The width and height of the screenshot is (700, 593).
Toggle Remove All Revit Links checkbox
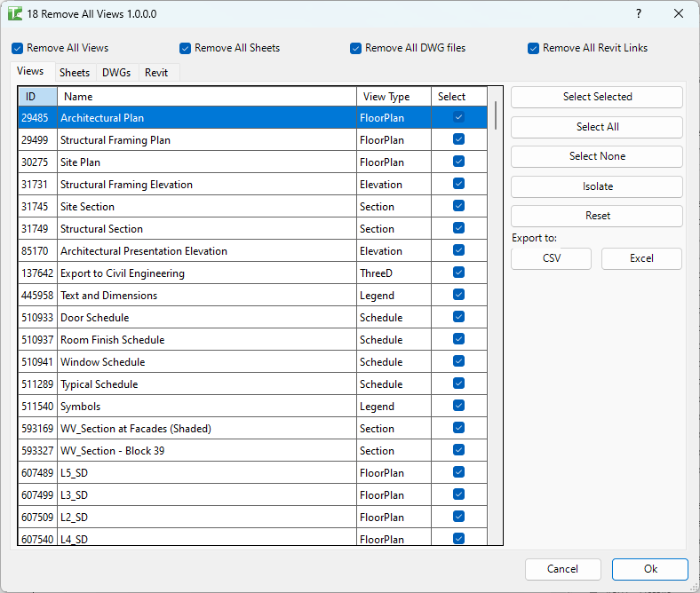tap(534, 48)
